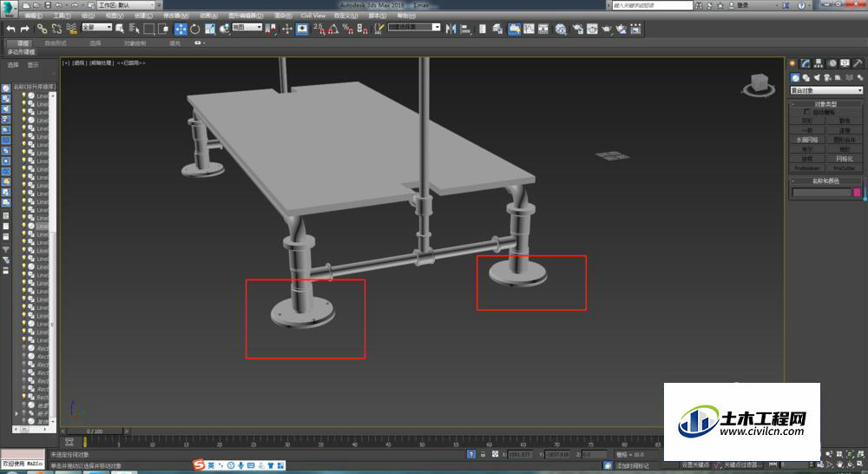Click the 水滴网格 button
Viewport: 868px width, 474px height.
(x=807, y=140)
